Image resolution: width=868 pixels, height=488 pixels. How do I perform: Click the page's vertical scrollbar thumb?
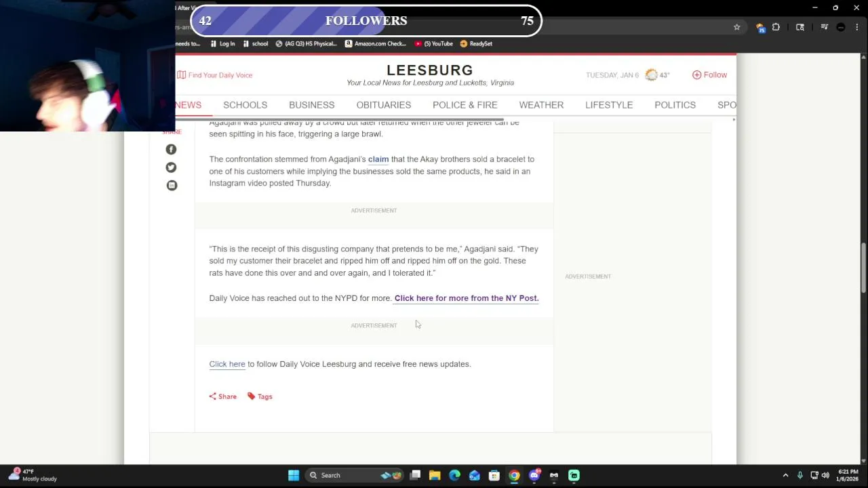[863, 268]
